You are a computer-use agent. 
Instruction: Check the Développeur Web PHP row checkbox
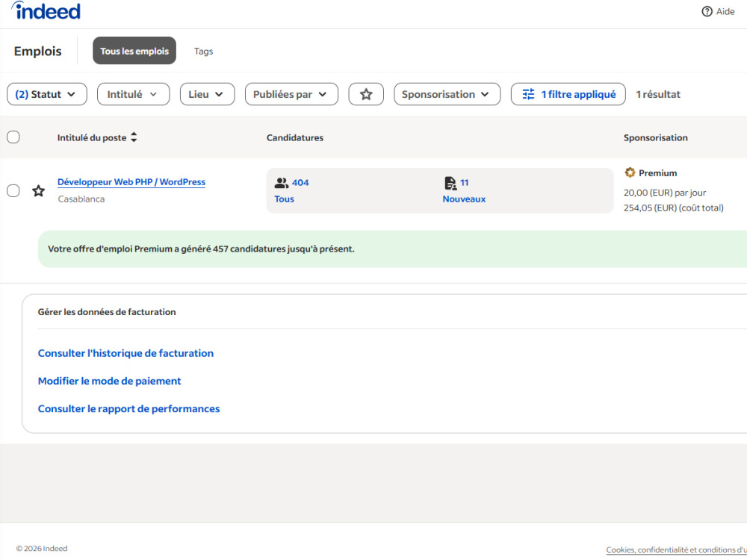click(x=13, y=191)
